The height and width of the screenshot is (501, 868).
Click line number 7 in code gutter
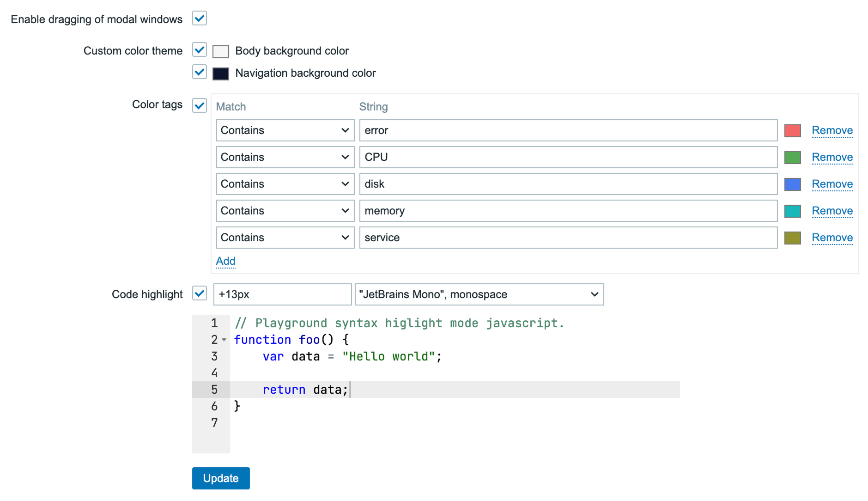[x=214, y=422]
